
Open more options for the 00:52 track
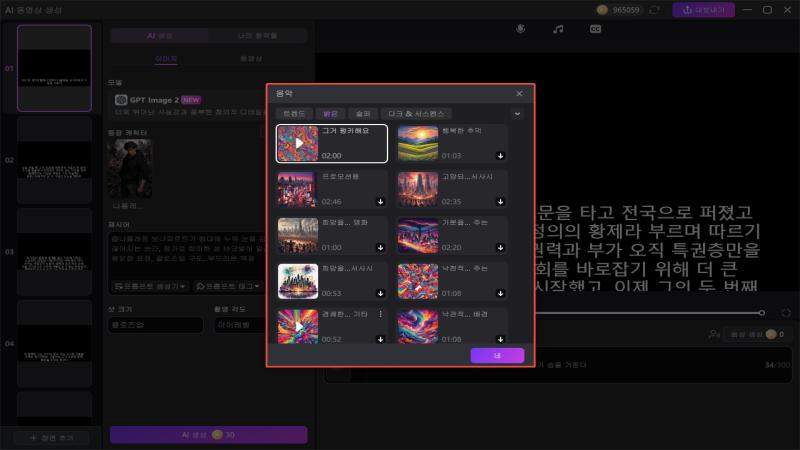[381, 314]
